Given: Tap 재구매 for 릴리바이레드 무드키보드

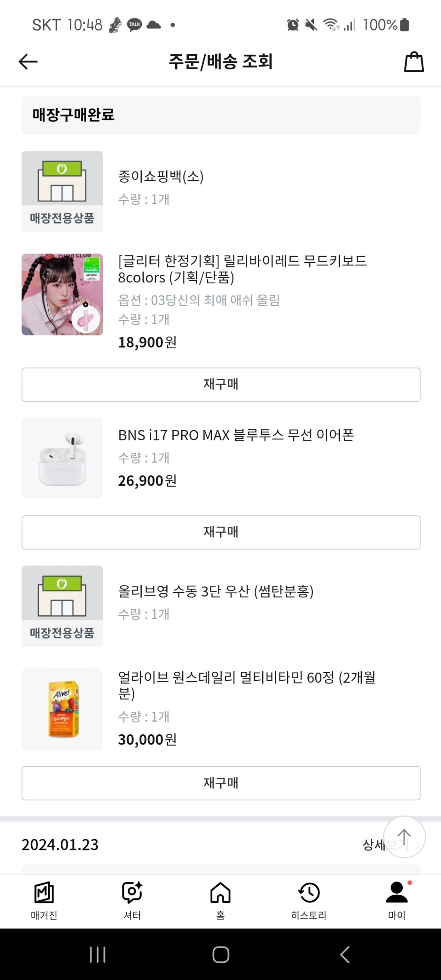Looking at the screenshot, I should click(x=221, y=384).
